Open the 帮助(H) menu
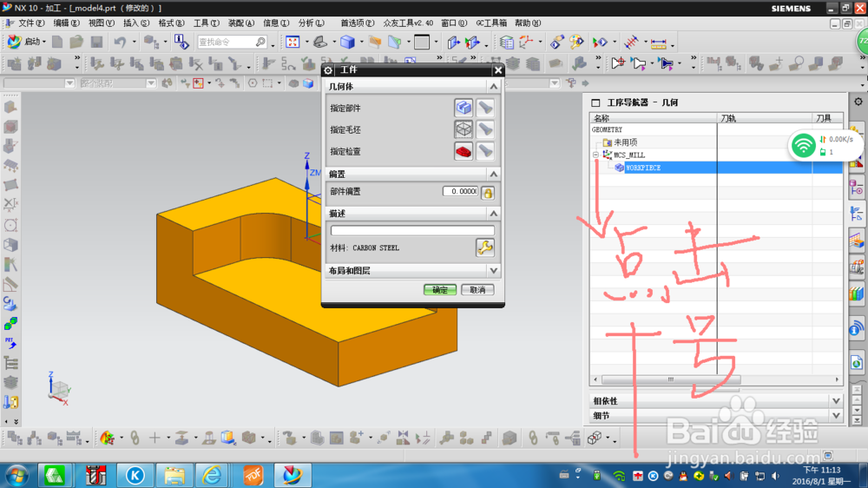This screenshot has width=868, height=488. [528, 23]
